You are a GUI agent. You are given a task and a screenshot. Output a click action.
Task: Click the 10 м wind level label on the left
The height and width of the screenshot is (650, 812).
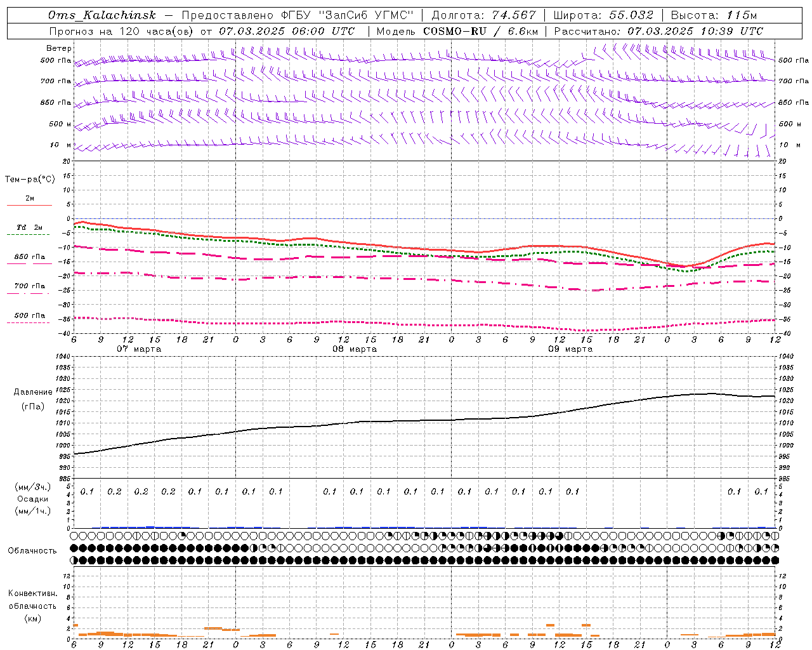(x=61, y=145)
